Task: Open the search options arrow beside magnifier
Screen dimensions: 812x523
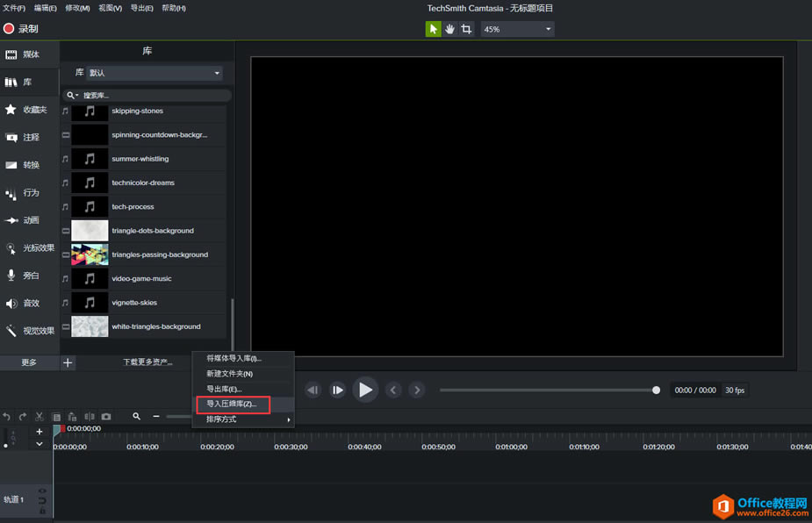Action: pos(76,96)
